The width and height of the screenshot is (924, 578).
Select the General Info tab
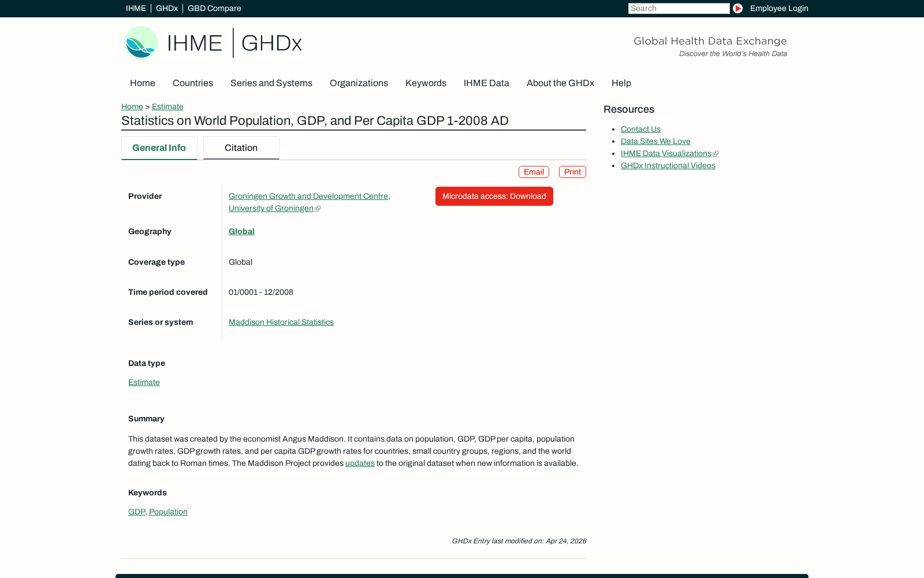pos(159,148)
